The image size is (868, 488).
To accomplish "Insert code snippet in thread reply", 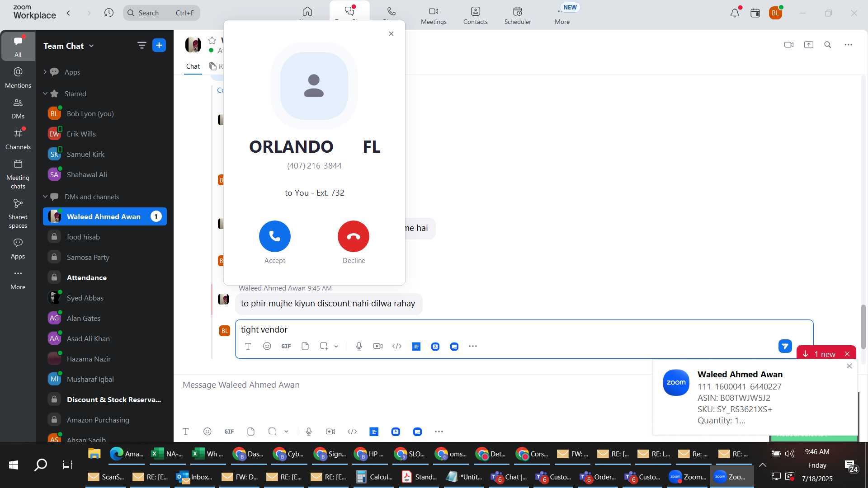I will pyautogui.click(x=397, y=346).
